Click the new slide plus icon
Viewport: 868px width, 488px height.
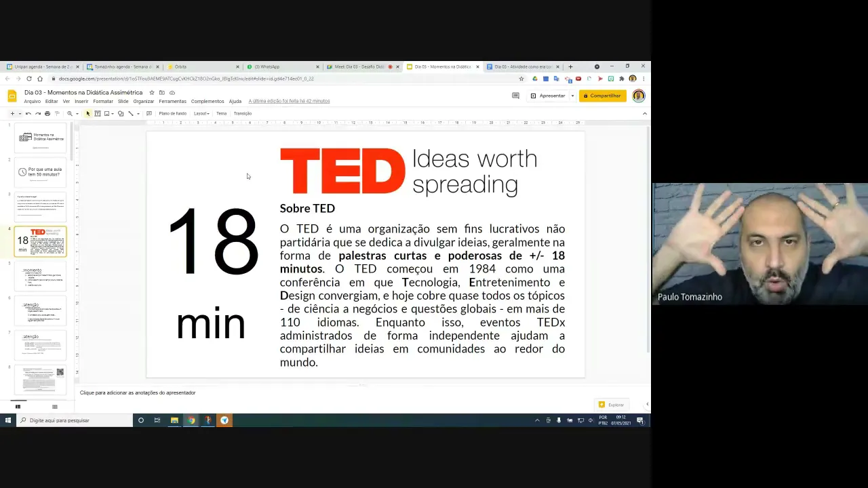[12, 113]
